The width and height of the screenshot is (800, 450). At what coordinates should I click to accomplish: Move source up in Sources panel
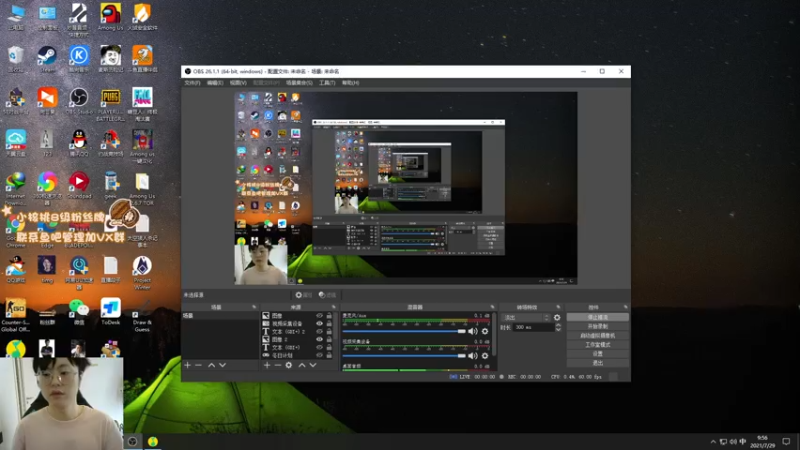coord(302,365)
